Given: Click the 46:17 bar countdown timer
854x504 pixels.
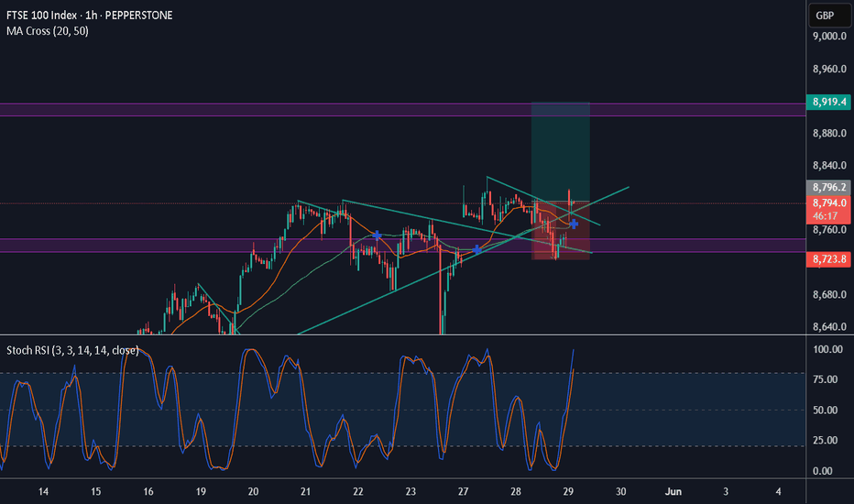Looking at the screenshot, I should [825, 216].
